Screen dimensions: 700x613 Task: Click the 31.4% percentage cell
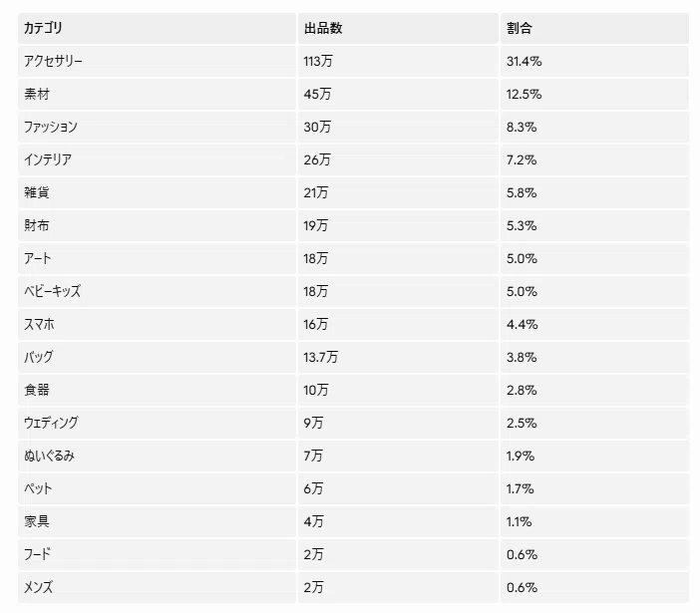[x=594, y=61]
